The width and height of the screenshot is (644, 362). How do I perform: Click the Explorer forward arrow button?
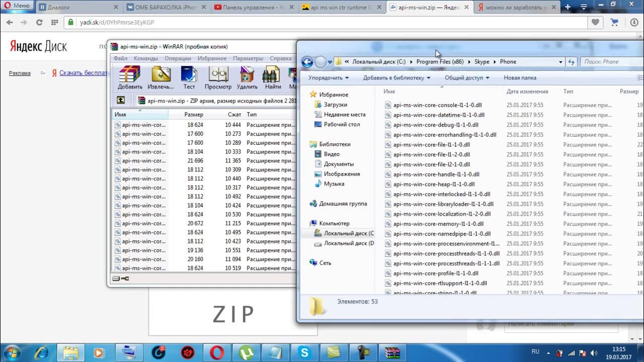320,62
